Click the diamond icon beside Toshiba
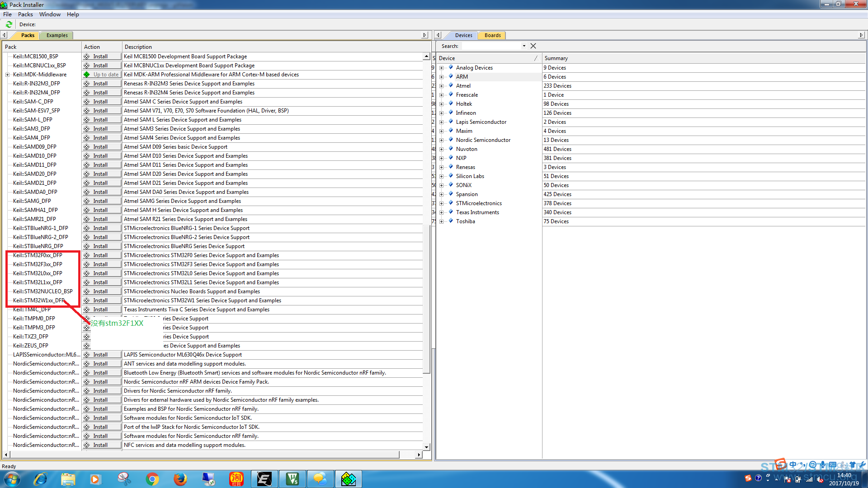This screenshot has height=488, width=868. click(x=451, y=221)
